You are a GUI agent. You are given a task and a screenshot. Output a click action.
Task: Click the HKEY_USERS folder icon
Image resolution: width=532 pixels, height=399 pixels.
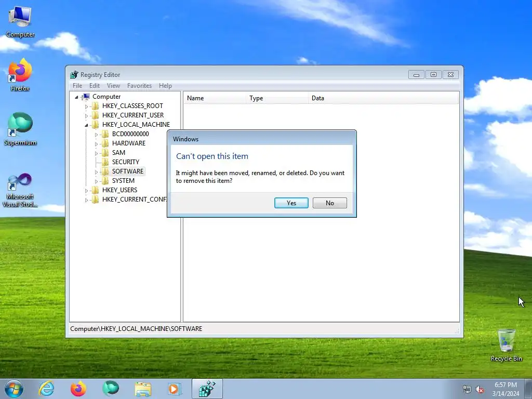coord(96,190)
